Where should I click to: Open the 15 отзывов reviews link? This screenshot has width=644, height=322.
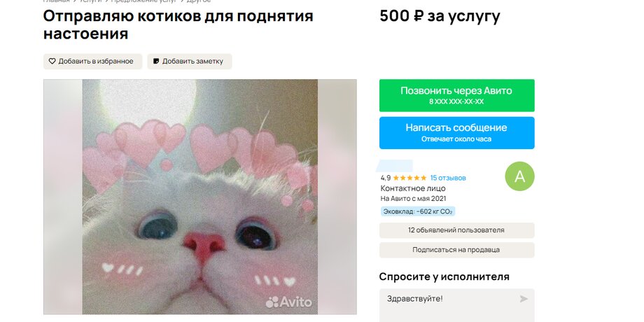448,178
